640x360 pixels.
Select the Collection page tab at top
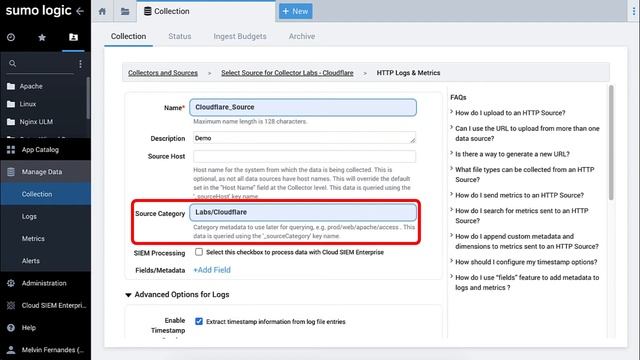click(x=206, y=11)
